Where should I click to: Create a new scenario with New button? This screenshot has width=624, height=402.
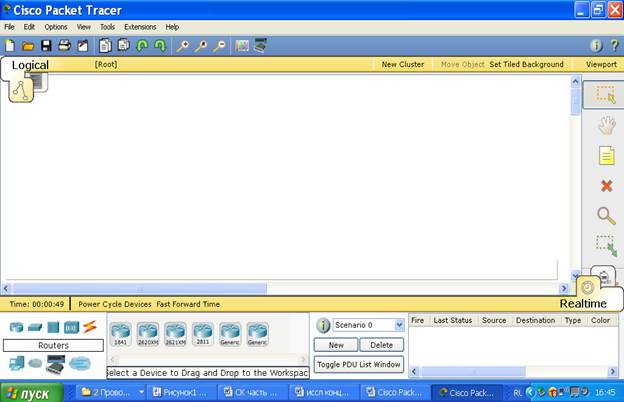[336, 345]
